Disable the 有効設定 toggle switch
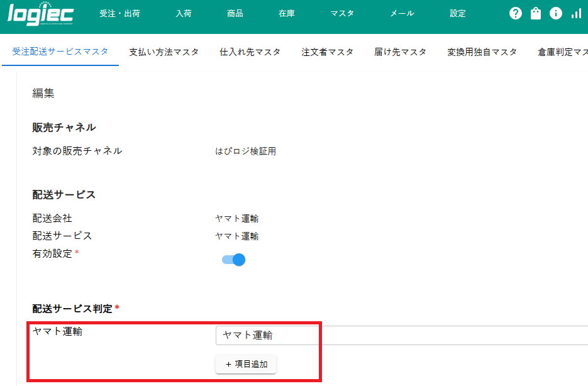The width and height of the screenshot is (588, 386). (233, 259)
